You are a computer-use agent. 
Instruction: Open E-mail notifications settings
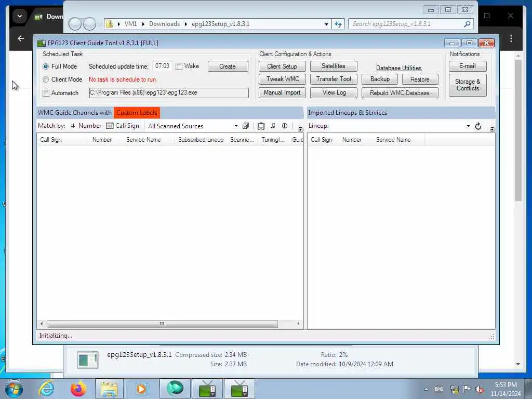(468, 66)
